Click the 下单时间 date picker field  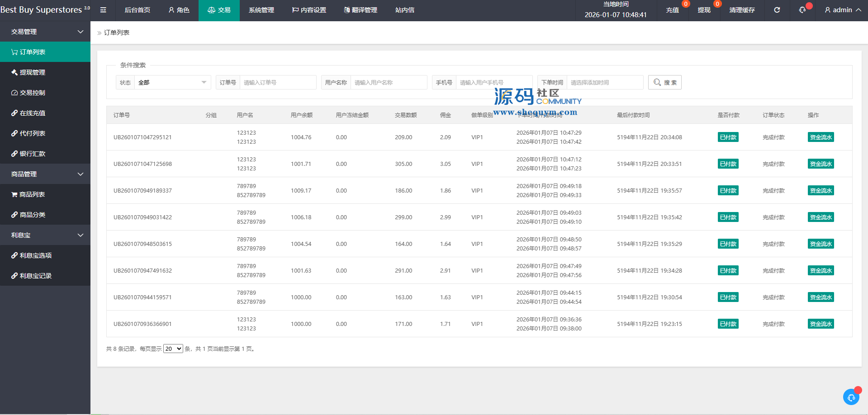click(604, 82)
